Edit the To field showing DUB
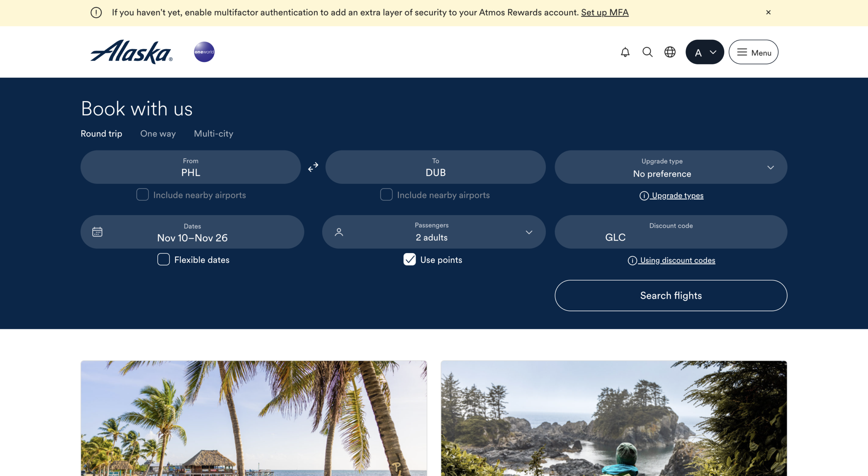The height and width of the screenshot is (476, 868). tap(435, 167)
